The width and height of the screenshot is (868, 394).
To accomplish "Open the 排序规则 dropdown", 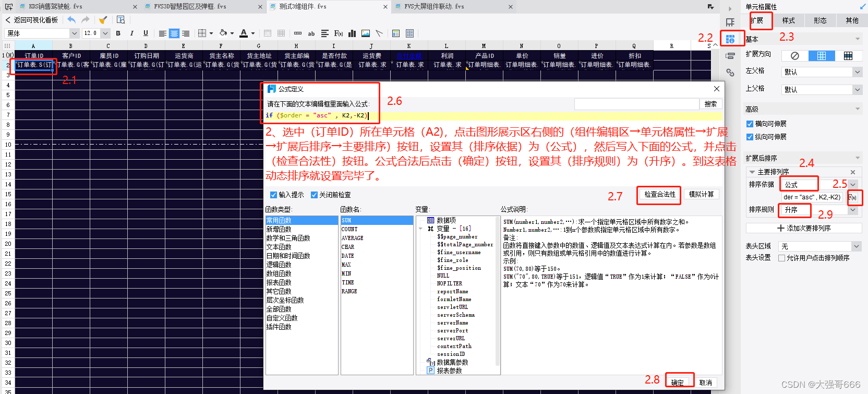I will click(853, 210).
